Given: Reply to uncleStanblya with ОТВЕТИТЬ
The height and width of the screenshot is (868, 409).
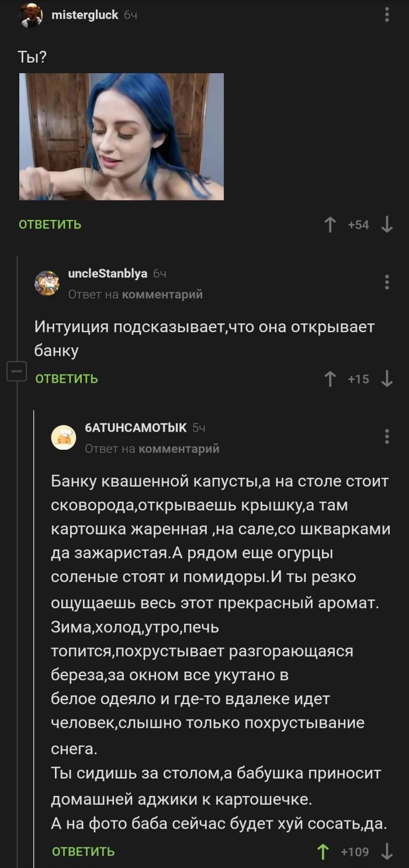Looking at the screenshot, I should coord(67,379).
